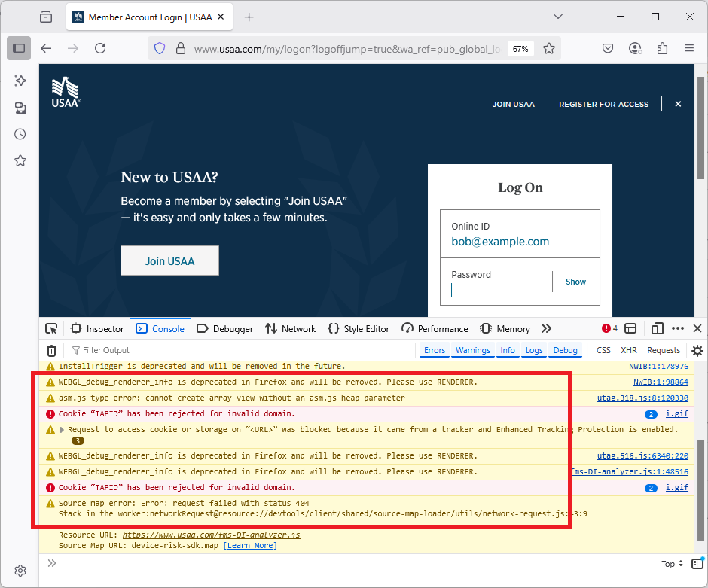Screen dimensions: 708x588
Task: Bookmark this page with the star
Action: pyautogui.click(x=549, y=48)
